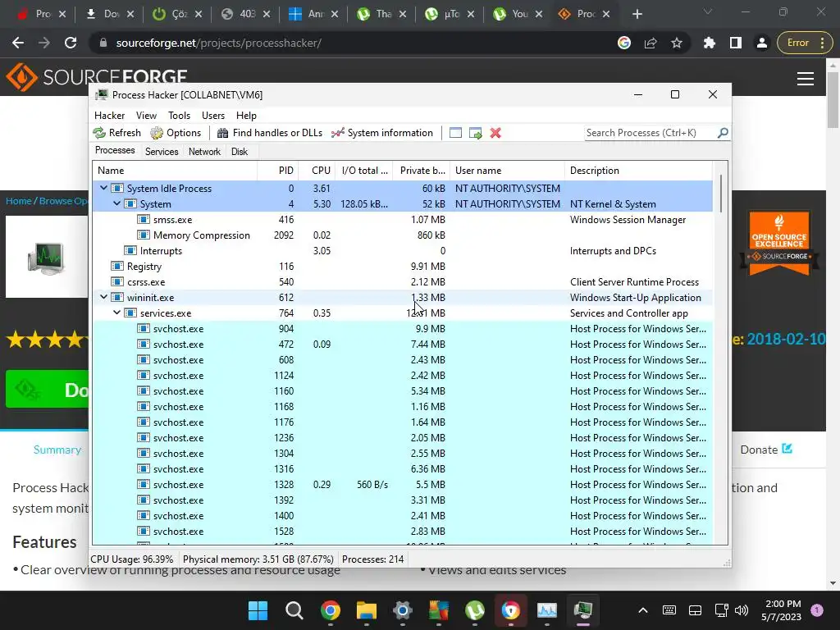Click the SourceForge logo
Viewport: 840px width, 630px height.
(97, 77)
